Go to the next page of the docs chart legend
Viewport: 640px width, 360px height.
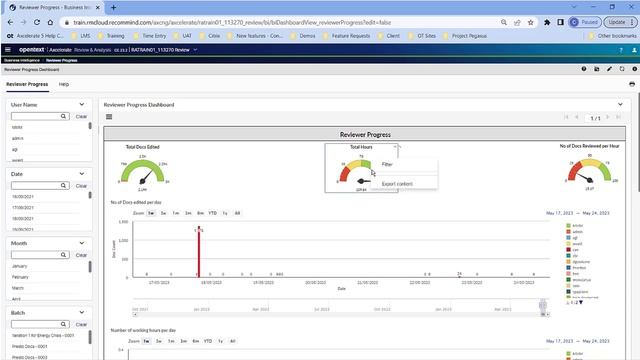[580, 303]
